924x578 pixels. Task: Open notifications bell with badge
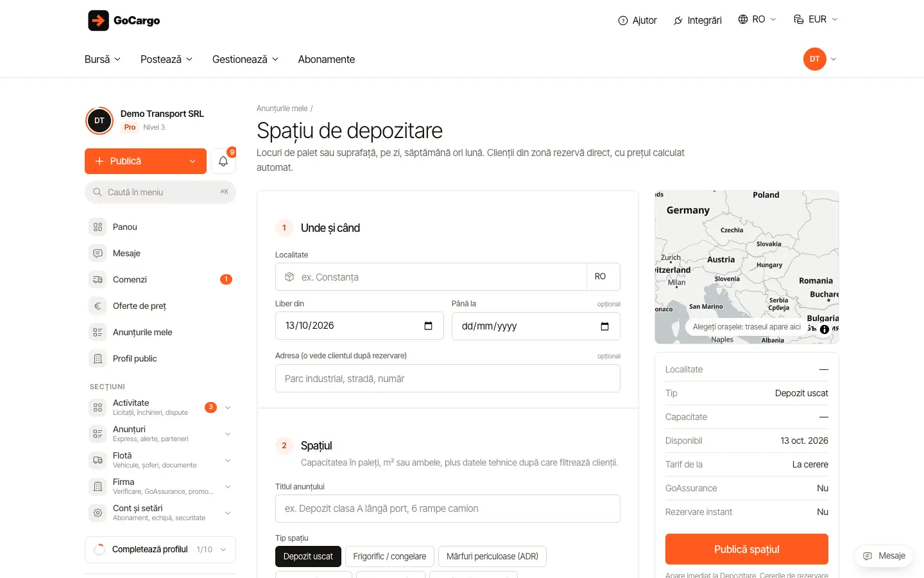click(223, 161)
